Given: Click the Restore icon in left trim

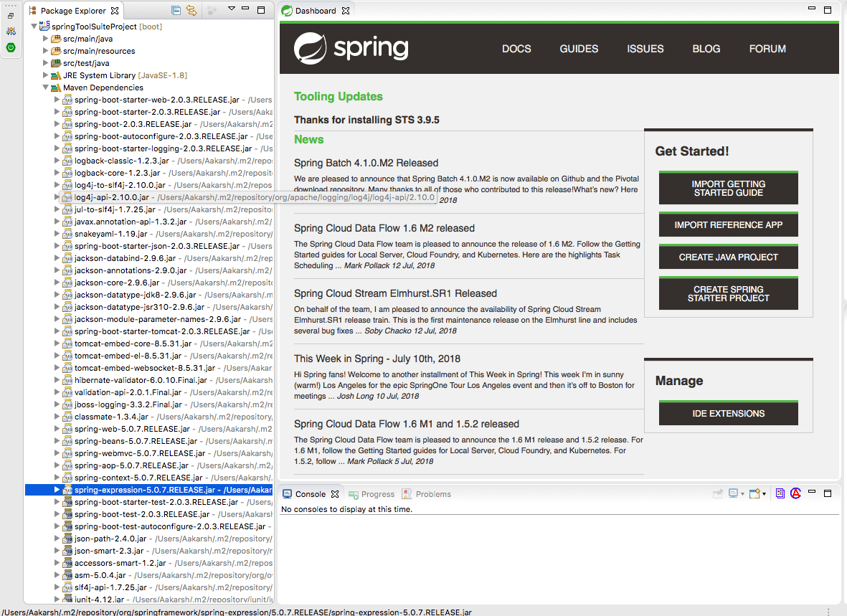Looking at the screenshot, I should pos(11,16).
